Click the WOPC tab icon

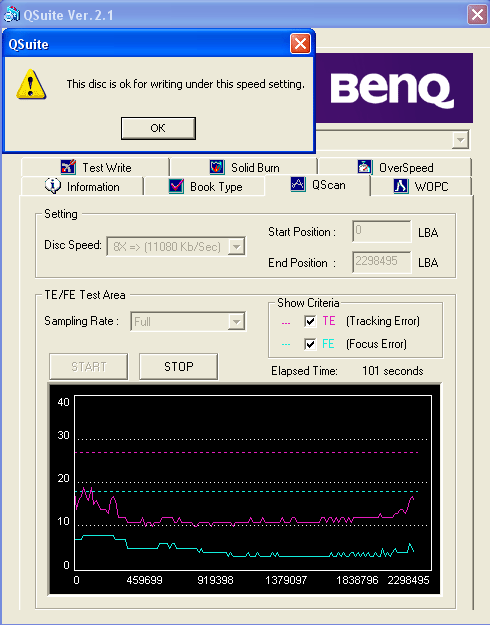pyautogui.click(x=401, y=186)
